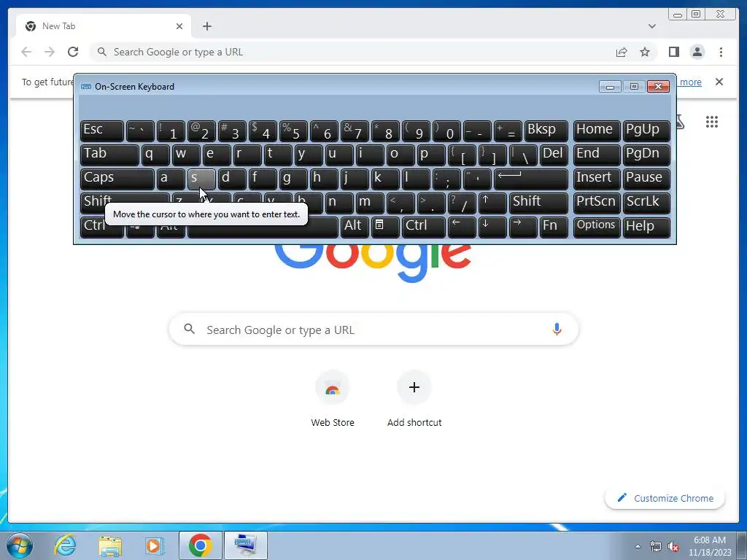Open a new tab with plus button
Screen dimensions: 747x560
[206, 26]
